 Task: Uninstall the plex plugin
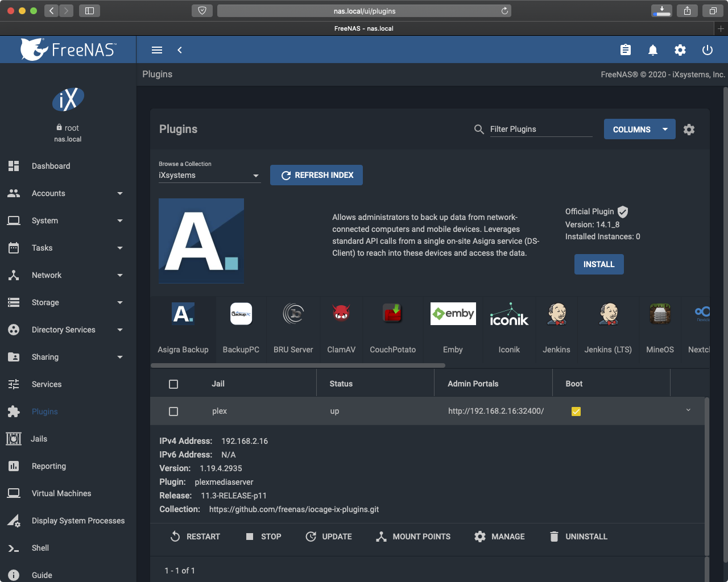pyautogui.click(x=578, y=537)
